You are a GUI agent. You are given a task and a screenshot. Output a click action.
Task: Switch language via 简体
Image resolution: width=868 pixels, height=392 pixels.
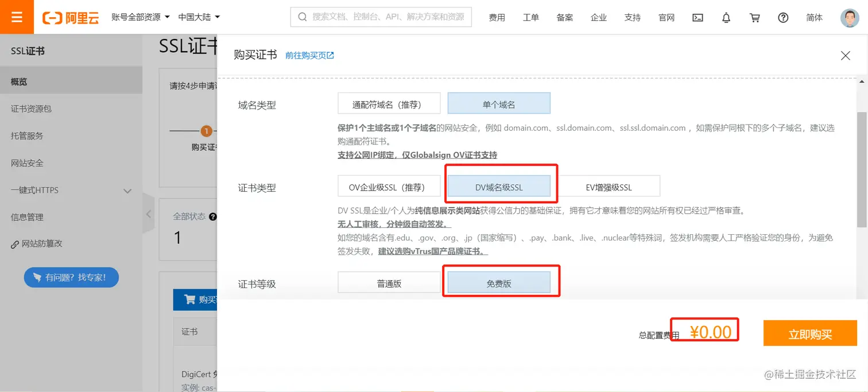click(x=814, y=18)
